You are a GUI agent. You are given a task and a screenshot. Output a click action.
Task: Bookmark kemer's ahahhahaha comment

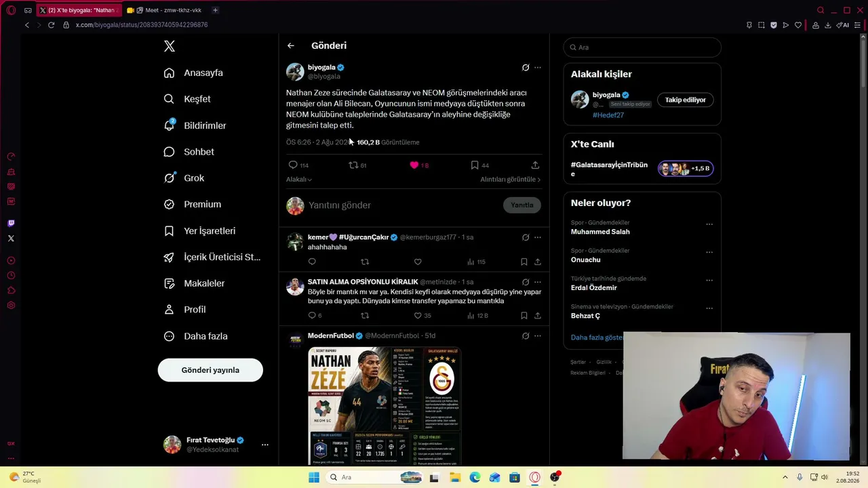tap(524, 262)
